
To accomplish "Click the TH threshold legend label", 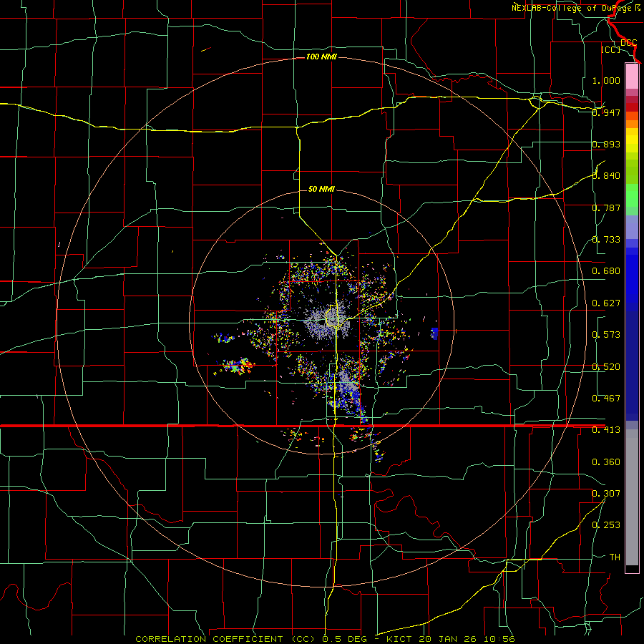I will click(x=615, y=557).
